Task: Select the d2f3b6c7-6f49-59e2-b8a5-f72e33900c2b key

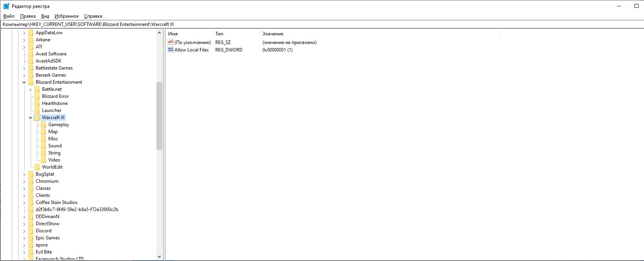Action: click(x=77, y=210)
